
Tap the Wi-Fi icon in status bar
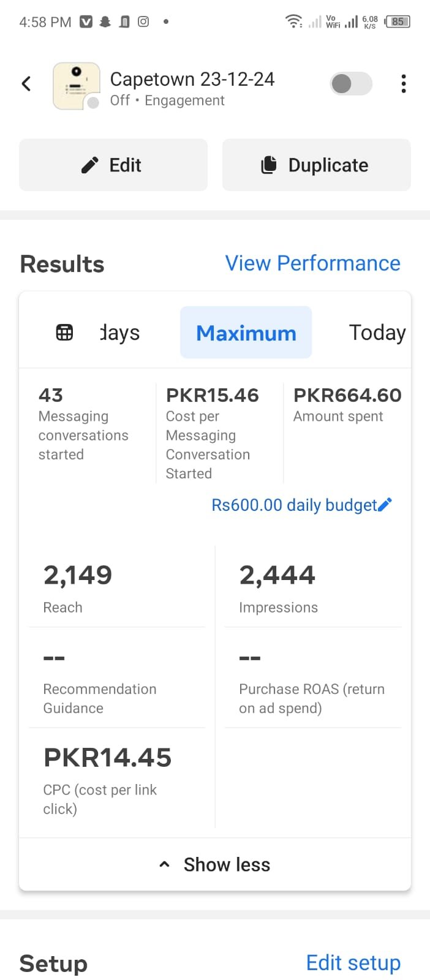[x=293, y=22]
